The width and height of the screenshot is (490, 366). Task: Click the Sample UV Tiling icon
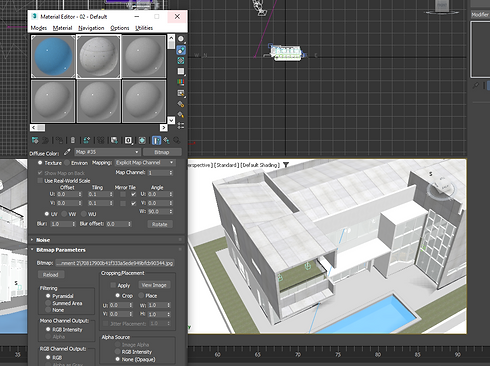tap(181, 71)
